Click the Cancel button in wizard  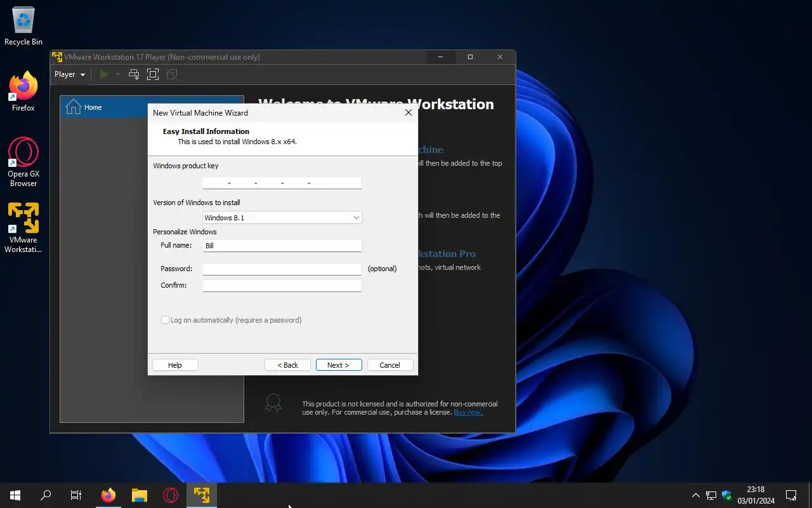(x=390, y=365)
